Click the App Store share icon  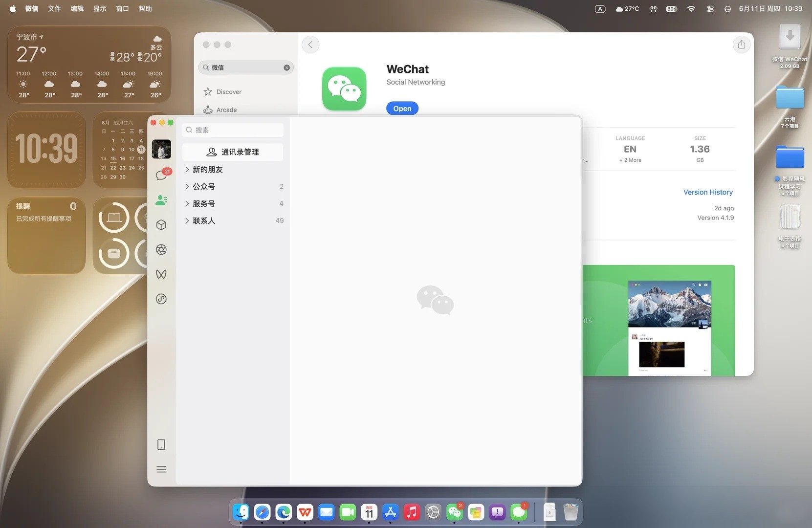click(742, 44)
